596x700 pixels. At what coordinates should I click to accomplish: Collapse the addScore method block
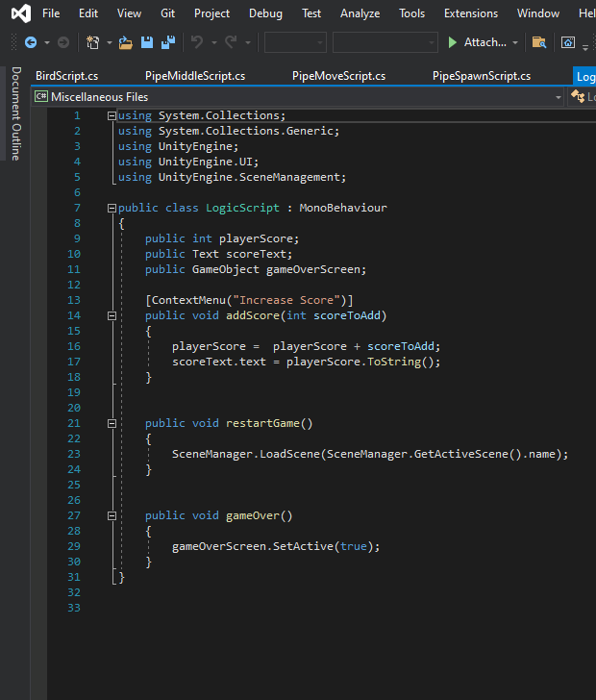tap(112, 315)
